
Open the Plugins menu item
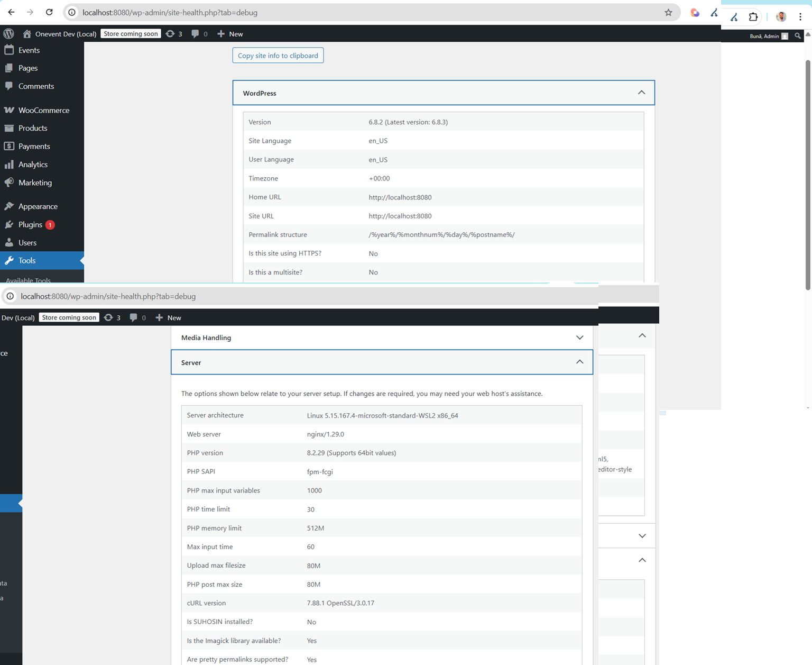(x=30, y=224)
